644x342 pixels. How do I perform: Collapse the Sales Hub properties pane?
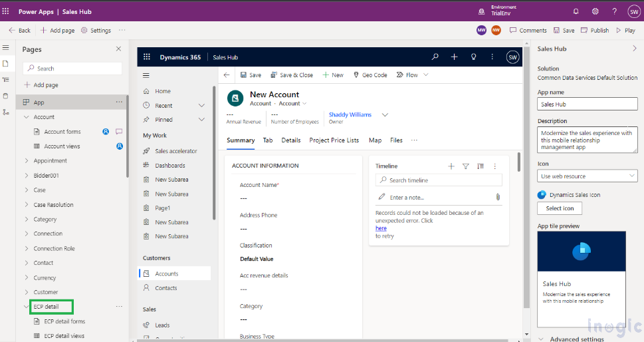coord(635,49)
